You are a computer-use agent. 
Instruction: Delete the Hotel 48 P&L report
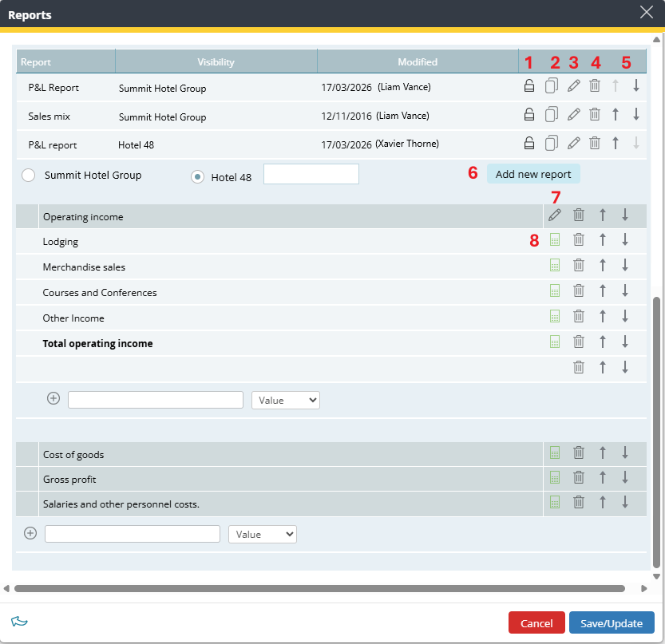595,144
